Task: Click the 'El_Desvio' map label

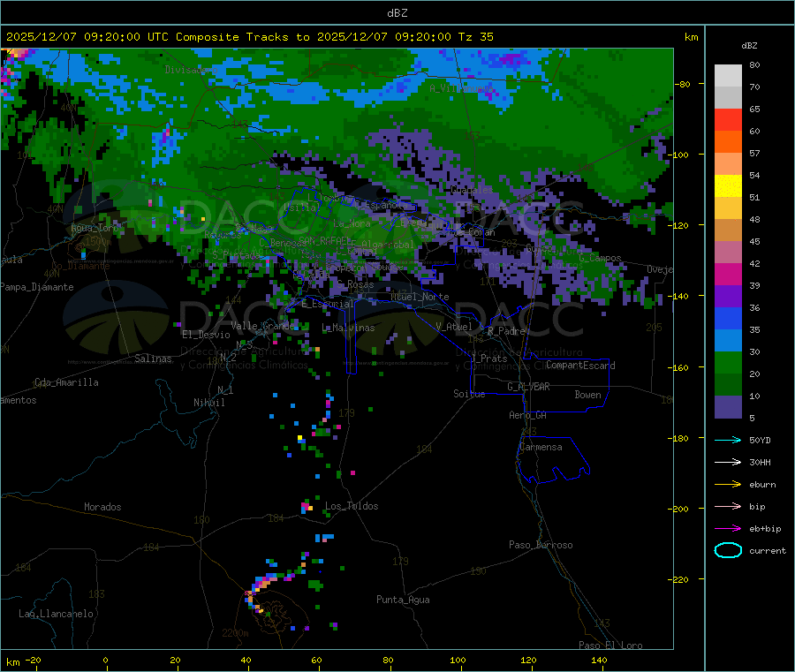Action: [x=206, y=335]
